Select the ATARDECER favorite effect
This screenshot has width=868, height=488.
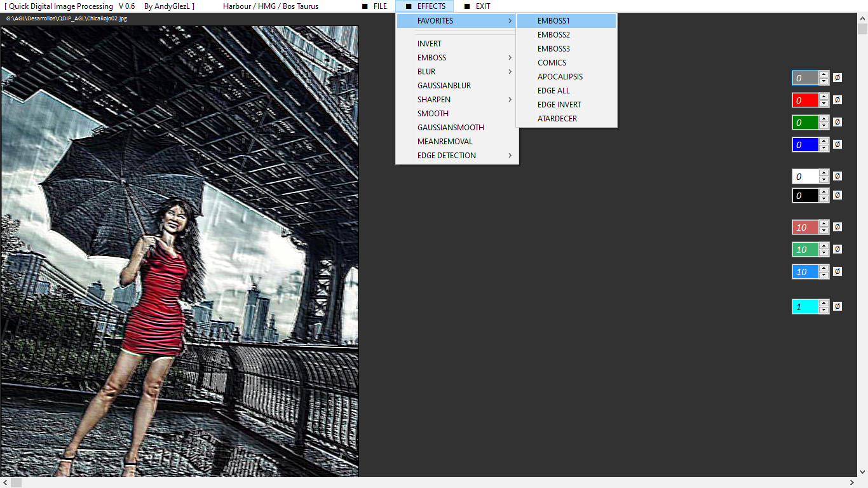[557, 119]
